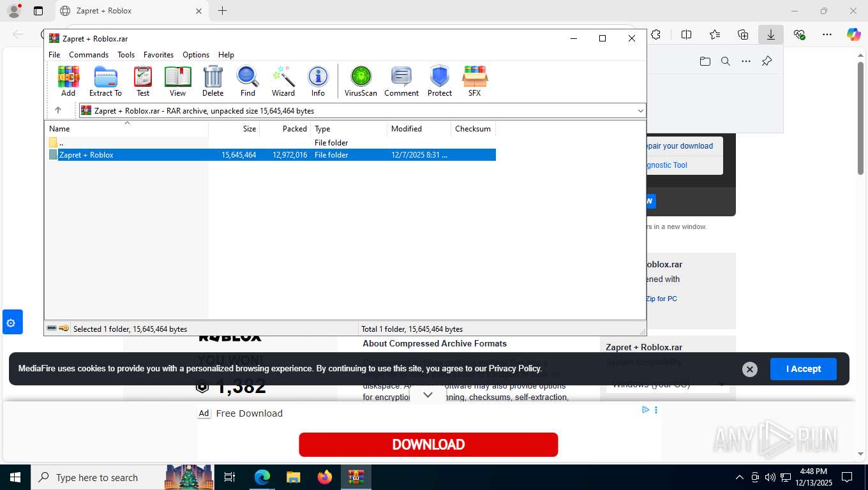Open Task View on taskbar
Screen dimensions: 868x490
click(x=230, y=477)
